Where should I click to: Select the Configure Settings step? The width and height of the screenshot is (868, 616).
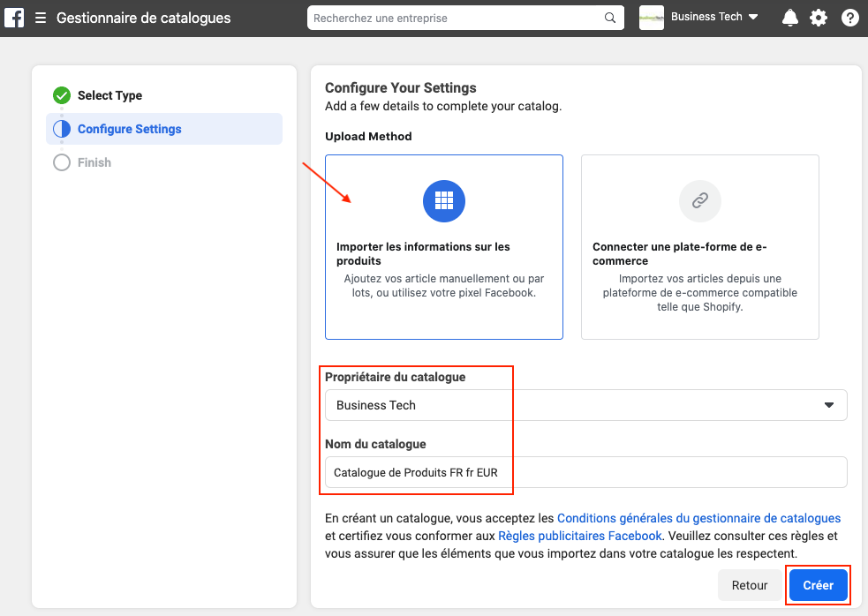click(x=129, y=129)
